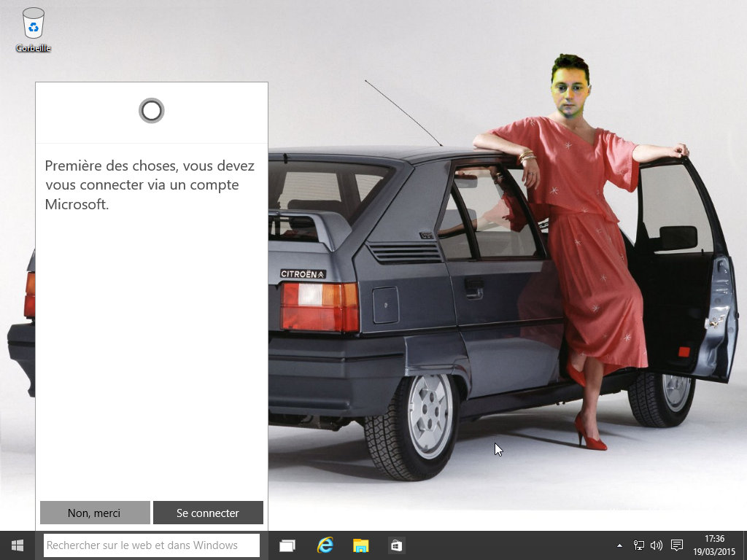
Task: Click an empty area of the taskbar
Action: click(x=511, y=545)
